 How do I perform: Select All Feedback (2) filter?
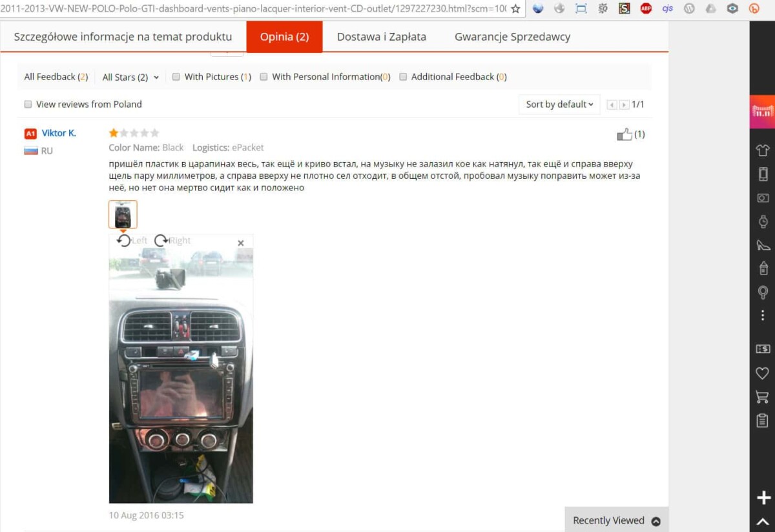click(x=56, y=77)
